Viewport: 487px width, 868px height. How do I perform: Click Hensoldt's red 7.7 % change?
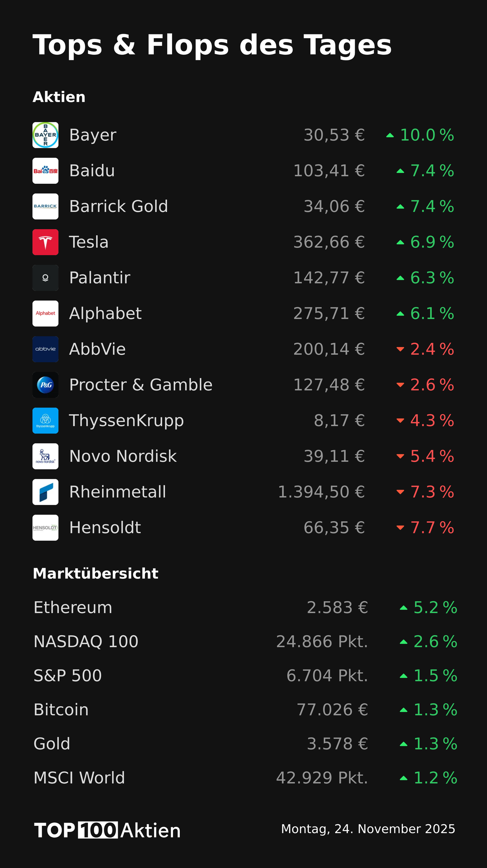(x=431, y=528)
